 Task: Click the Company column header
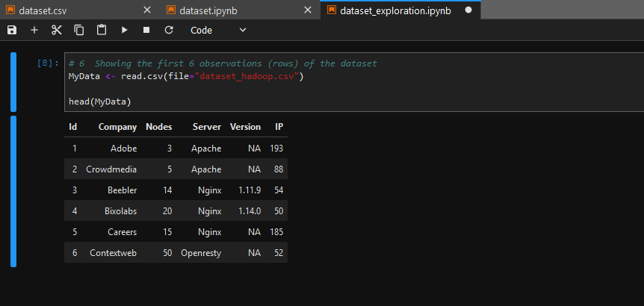(117, 127)
